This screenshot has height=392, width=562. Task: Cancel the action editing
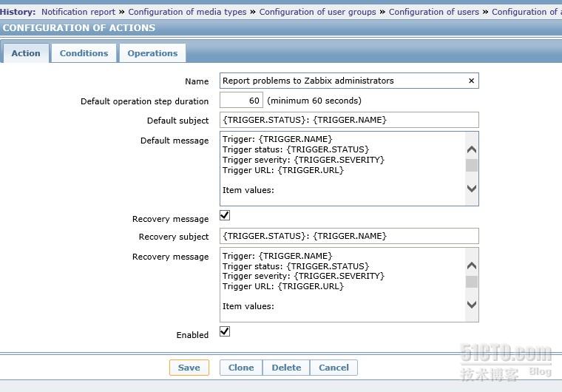click(334, 368)
